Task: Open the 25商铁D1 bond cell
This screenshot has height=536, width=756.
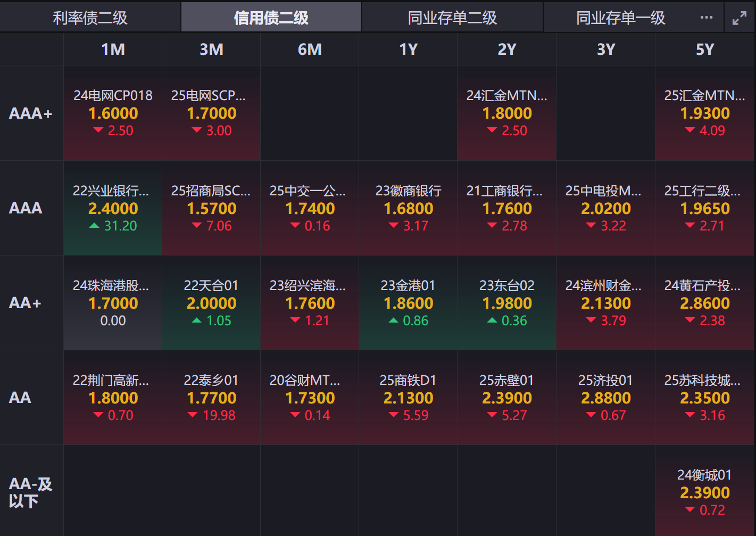Action: 408,398
